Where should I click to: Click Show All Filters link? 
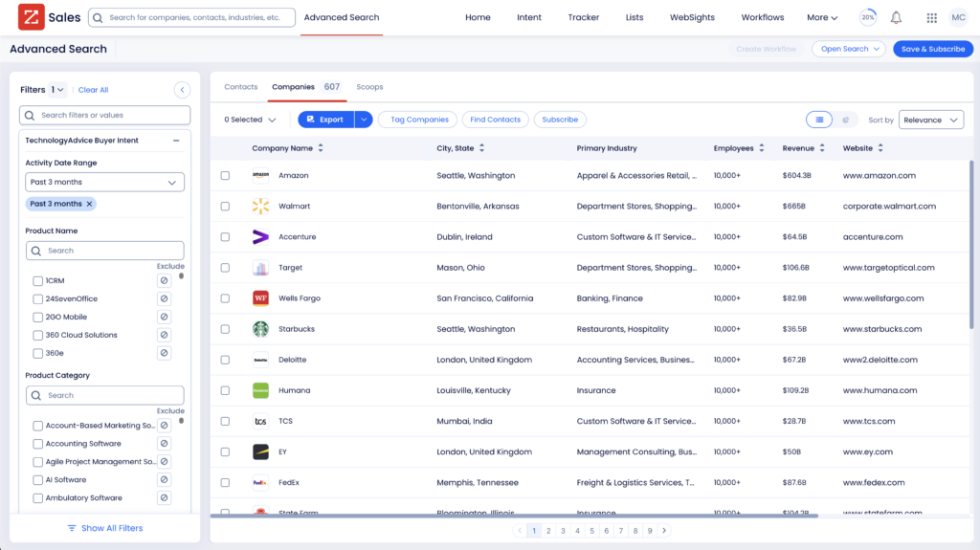tap(105, 528)
